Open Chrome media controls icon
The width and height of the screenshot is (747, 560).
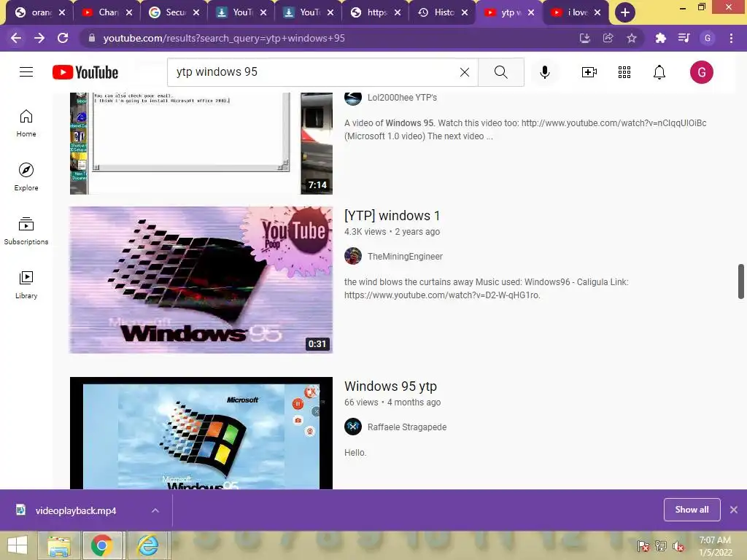[x=684, y=38]
